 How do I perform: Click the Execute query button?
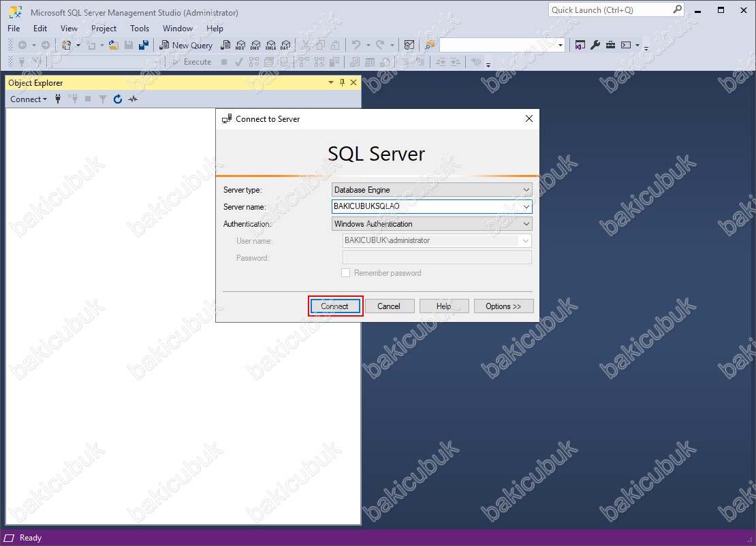coord(192,62)
